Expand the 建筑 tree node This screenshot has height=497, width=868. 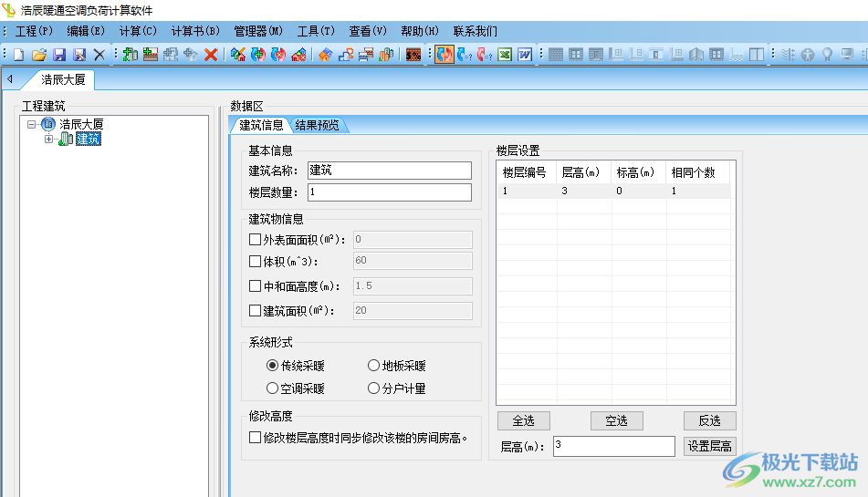coord(48,140)
